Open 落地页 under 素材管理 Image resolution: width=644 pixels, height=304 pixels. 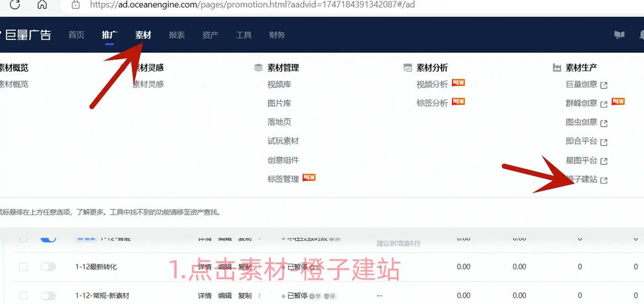tap(279, 122)
